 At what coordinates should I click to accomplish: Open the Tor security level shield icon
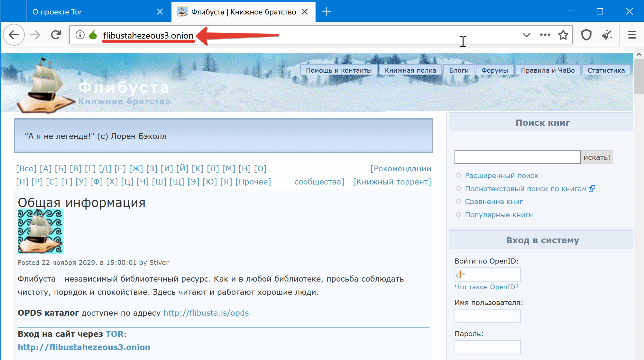(586, 35)
